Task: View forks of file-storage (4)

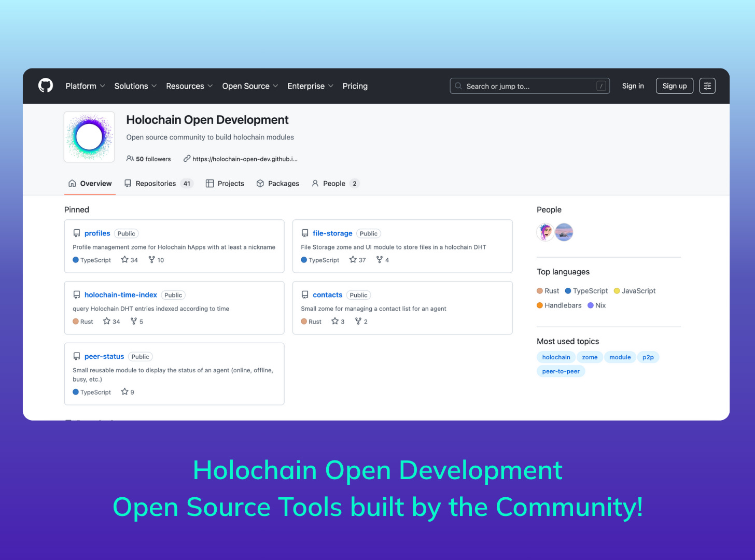Action: (x=383, y=260)
